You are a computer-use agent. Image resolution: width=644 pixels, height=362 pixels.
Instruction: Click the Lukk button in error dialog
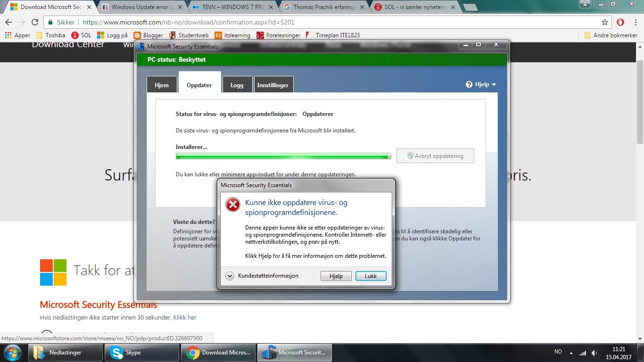pos(371,276)
